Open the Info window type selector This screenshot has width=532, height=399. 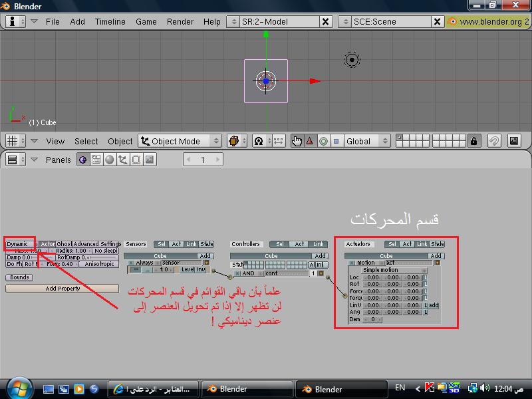coord(15,22)
